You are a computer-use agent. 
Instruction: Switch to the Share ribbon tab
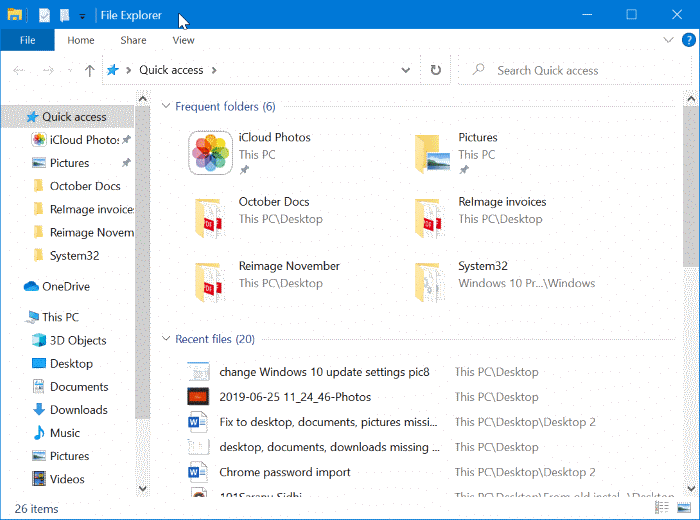pyautogui.click(x=133, y=40)
